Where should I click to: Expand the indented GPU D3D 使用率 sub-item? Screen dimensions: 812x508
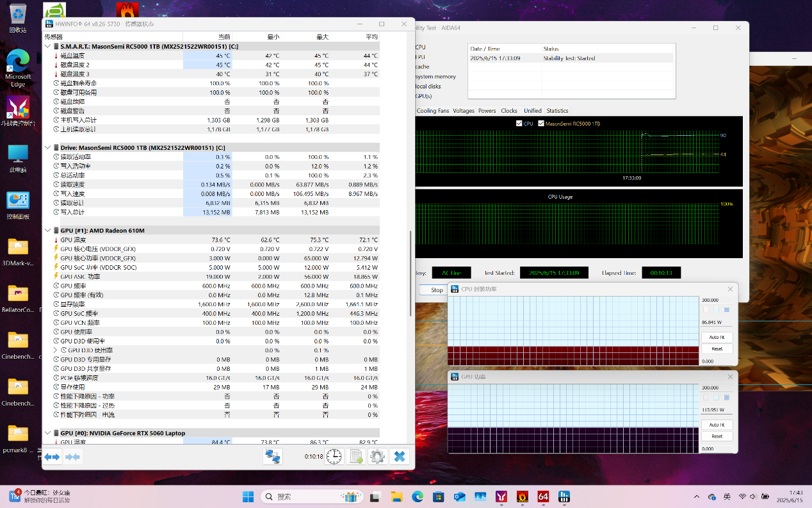point(56,350)
